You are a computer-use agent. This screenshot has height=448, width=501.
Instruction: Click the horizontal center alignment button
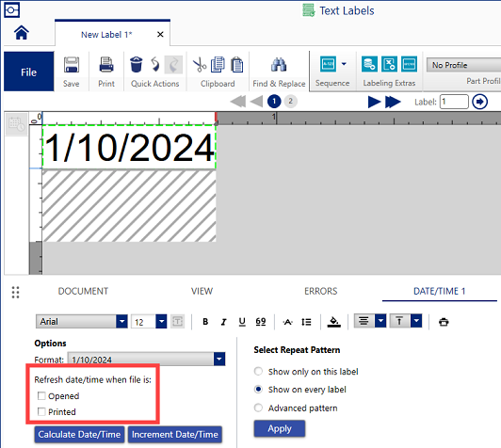(x=364, y=321)
